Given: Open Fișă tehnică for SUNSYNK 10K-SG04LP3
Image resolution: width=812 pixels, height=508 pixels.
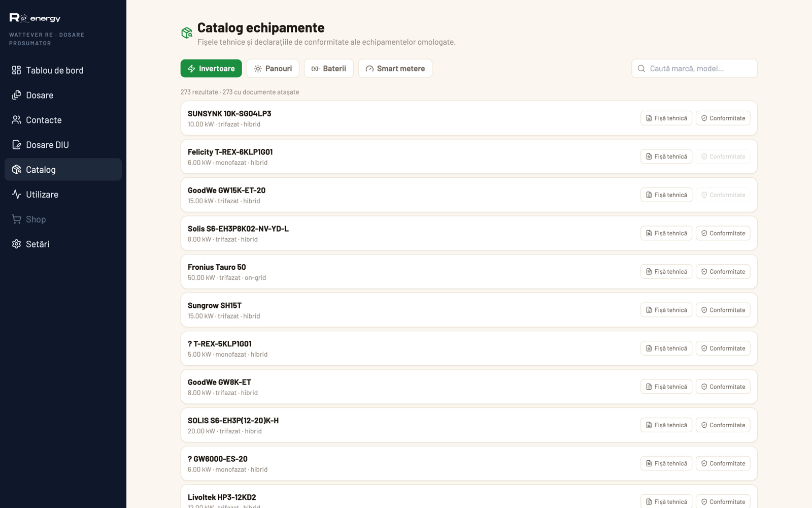Looking at the screenshot, I should 666,118.
